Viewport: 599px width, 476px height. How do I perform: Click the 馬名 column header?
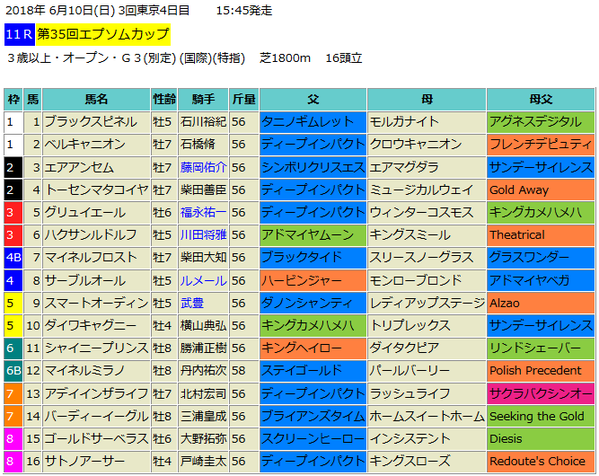(96, 99)
